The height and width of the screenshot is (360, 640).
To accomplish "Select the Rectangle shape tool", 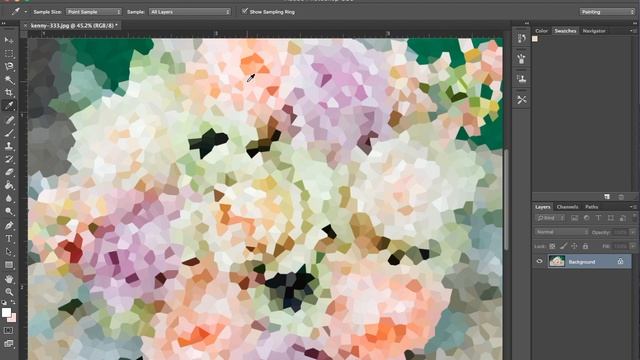I will (x=9, y=265).
